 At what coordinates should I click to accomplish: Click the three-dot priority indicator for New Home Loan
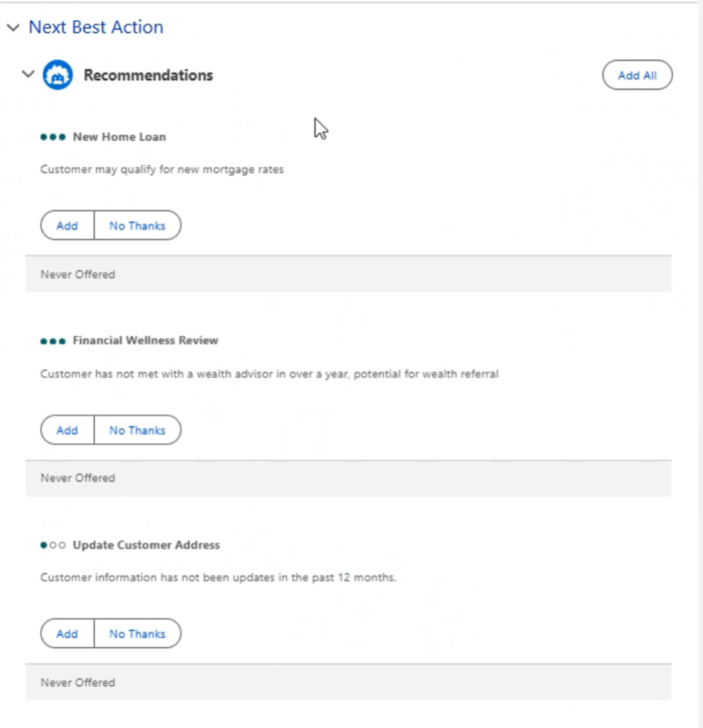click(x=53, y=137)
